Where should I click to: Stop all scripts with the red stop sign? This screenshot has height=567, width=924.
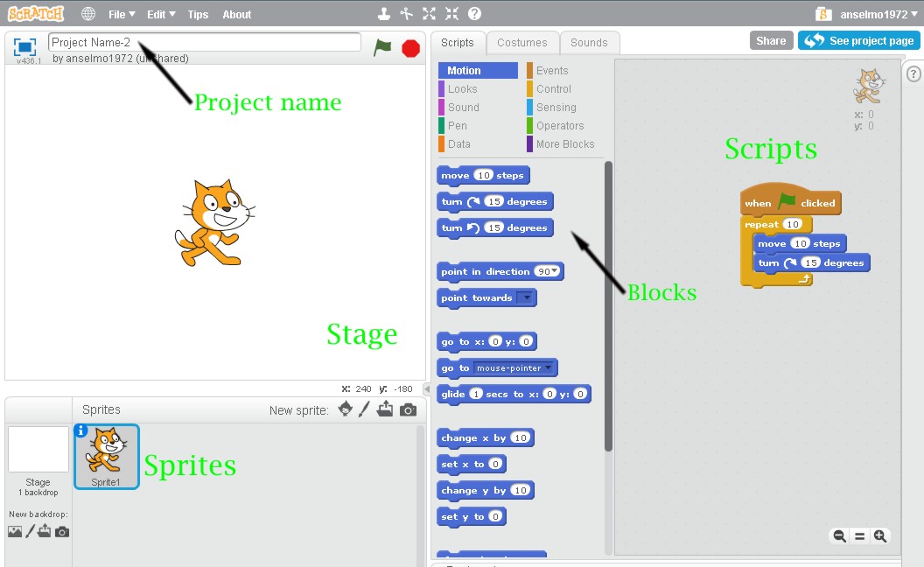point(410,48)
